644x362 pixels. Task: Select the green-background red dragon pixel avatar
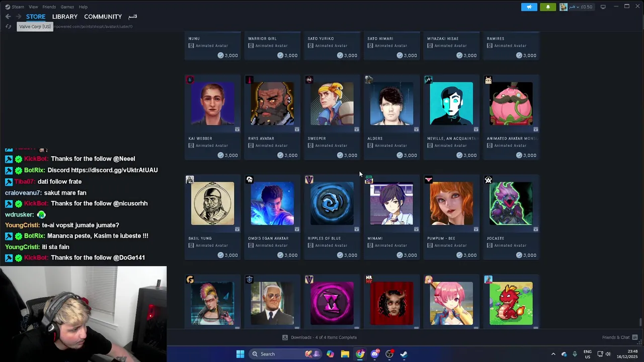pos(511,303)
